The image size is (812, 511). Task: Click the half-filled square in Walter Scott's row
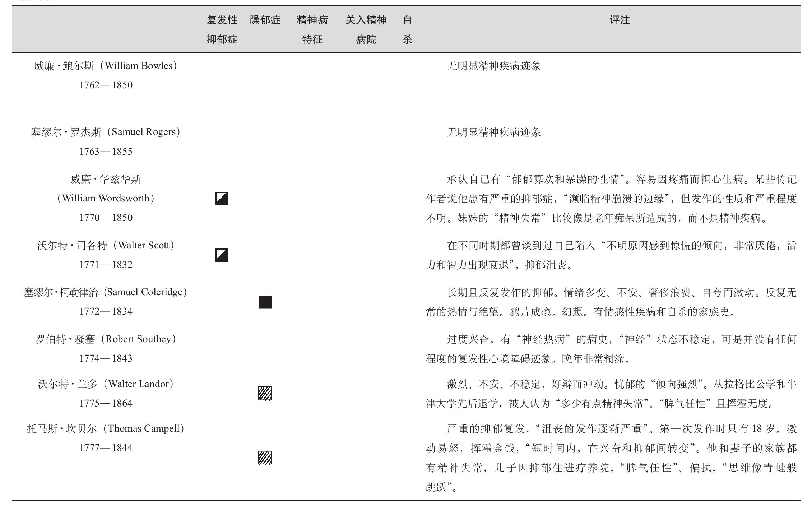(x=222, y=255)
